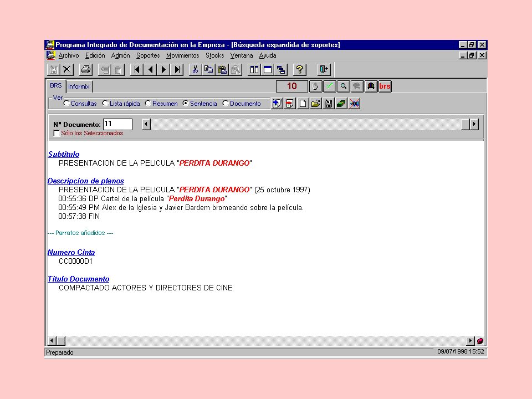Viewport: 532px width, 399px height.
Task: Open the Soportes menu
Action: click(148, 55)
